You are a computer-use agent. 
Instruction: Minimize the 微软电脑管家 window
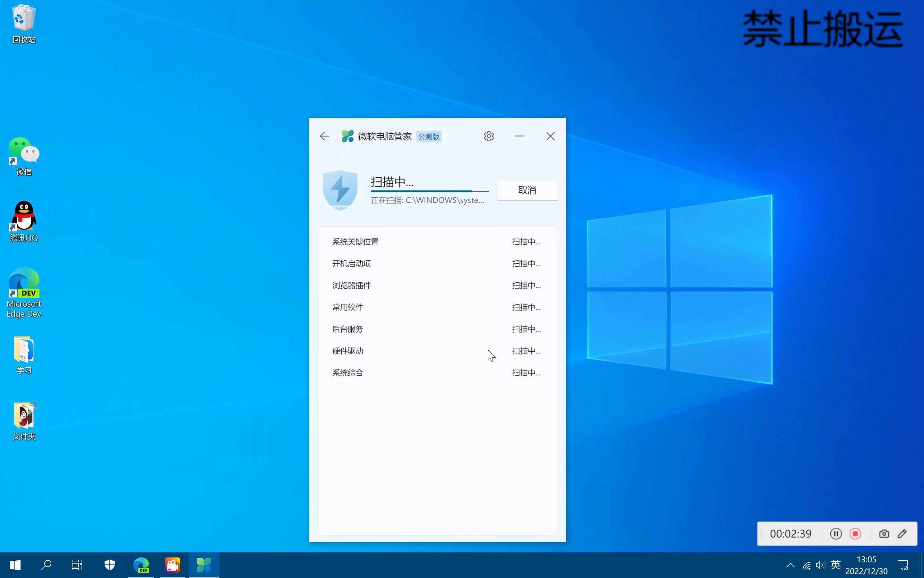pyautogui.click(x=520, y=136)
